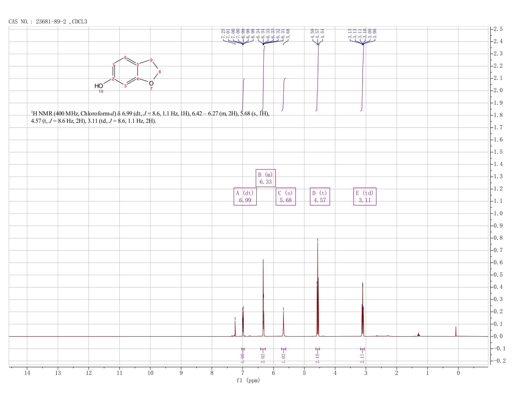Click rotated peak label 5.68 at top
The height and width of the screenshot is (411, 532).
coord(288,34)
